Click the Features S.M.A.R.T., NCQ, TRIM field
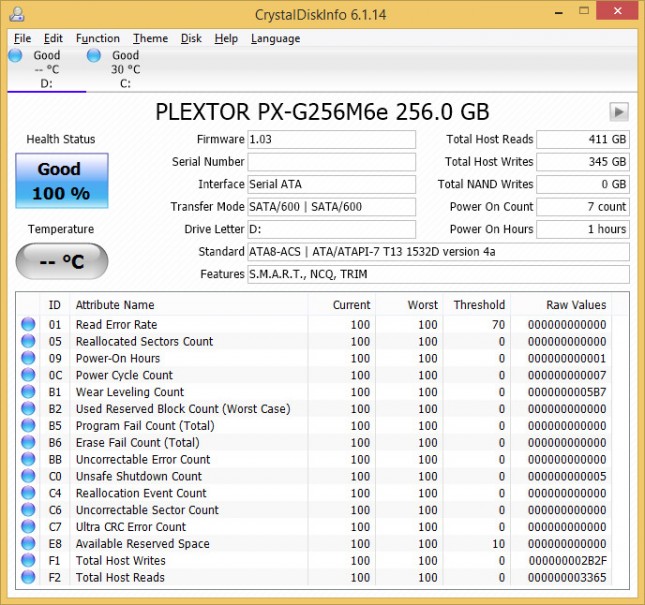 click(x=438, y=274)
